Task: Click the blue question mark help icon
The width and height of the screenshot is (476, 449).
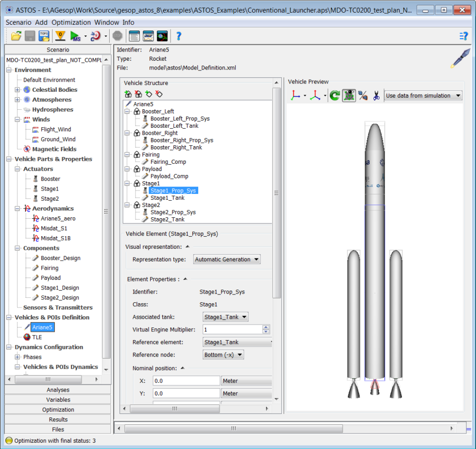Action: point(178,35)
